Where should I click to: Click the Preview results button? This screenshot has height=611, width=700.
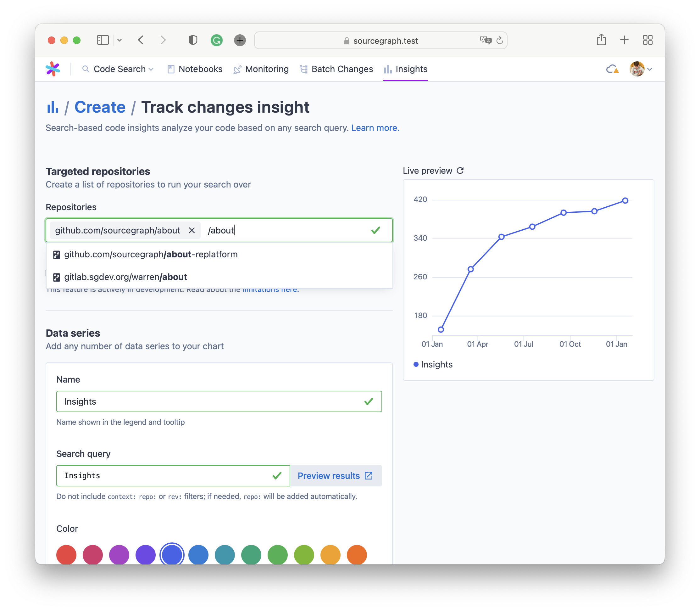click(335, 476)
